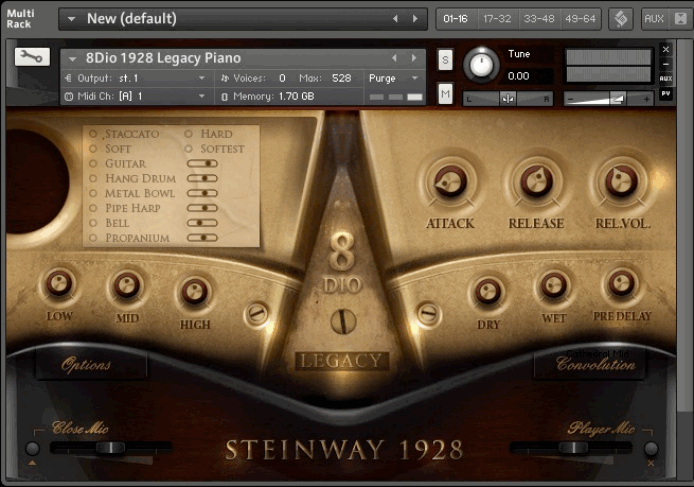Adjust the Metal Bowl layer mini slider

click(202, 193)
